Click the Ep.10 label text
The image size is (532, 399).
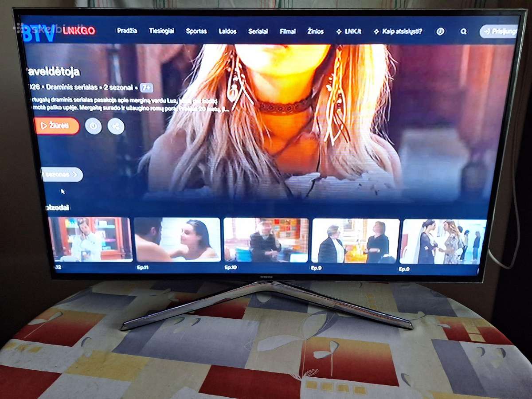coord(231,267)
